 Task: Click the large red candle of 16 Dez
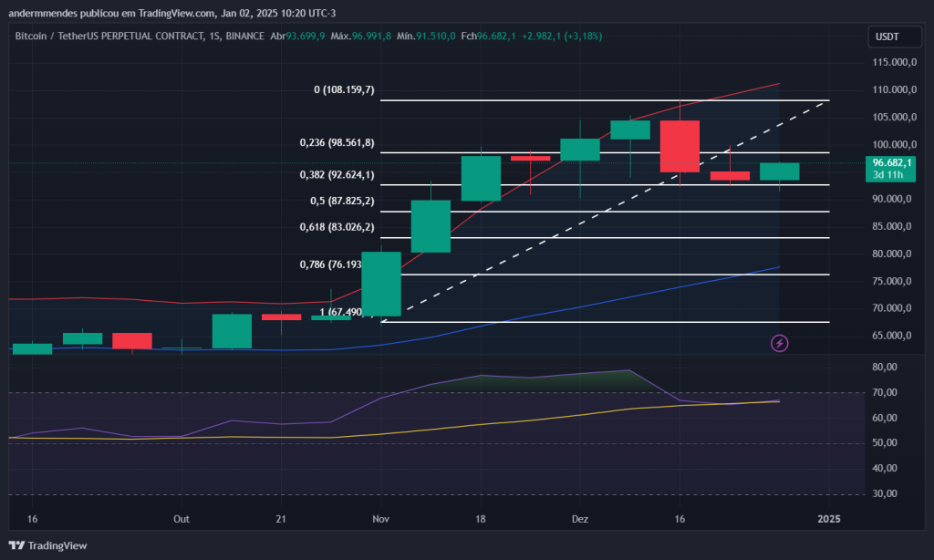pos(680,147)
